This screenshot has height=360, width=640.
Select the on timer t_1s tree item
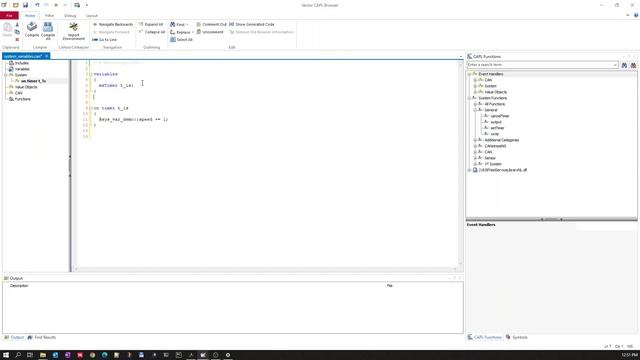(33, 81)
